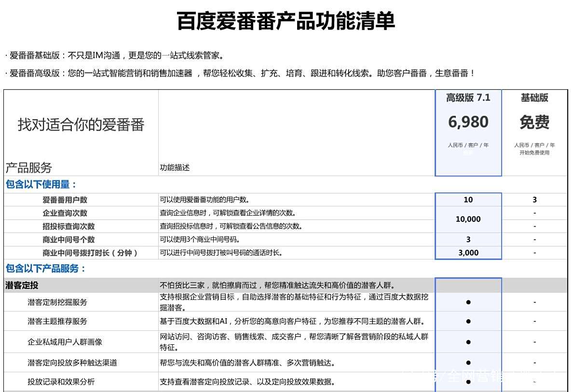Viewport: 571px width, 392px height.
Task: Select the 高级版 7.1 column header
Action: coord(468,98)
